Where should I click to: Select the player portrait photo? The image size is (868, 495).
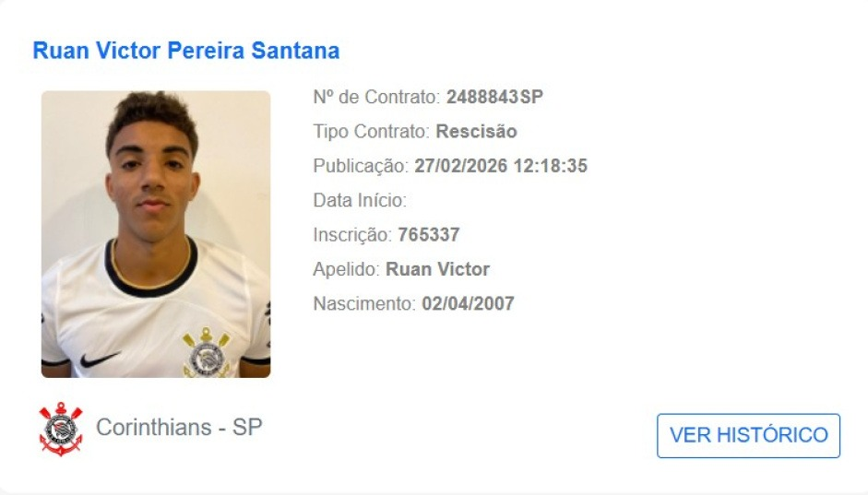click(x=156, y=234)
